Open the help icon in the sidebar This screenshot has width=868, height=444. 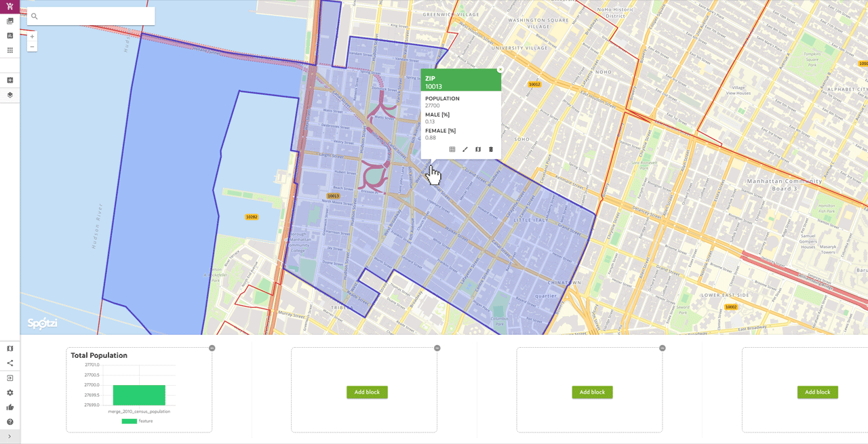[9, 422]
